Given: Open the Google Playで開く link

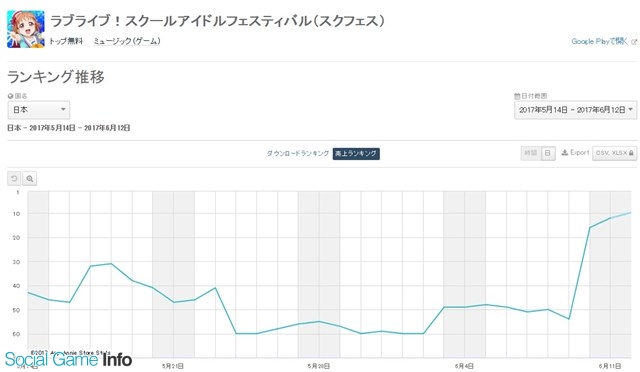Looking at the screenshot, I should [x=600, y=41].
